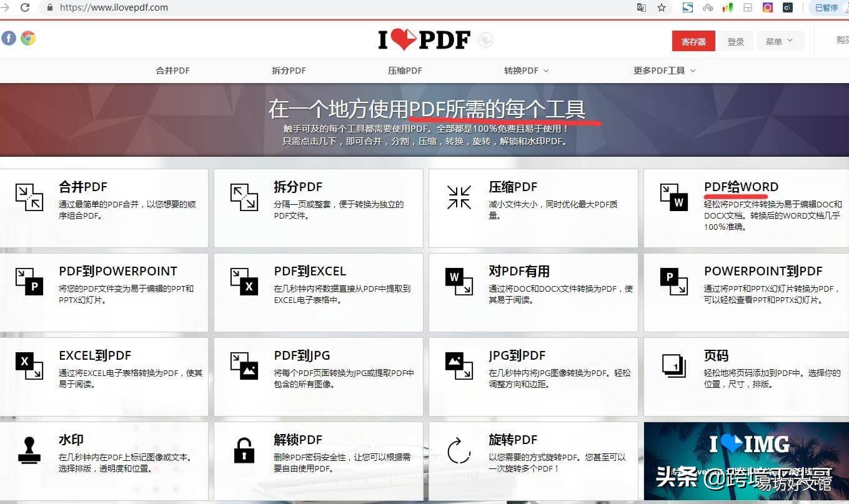Expand the 更多PDF工具 dropdown
The height and width of the screenshot is (504, 849).
(x=664, y=71)
